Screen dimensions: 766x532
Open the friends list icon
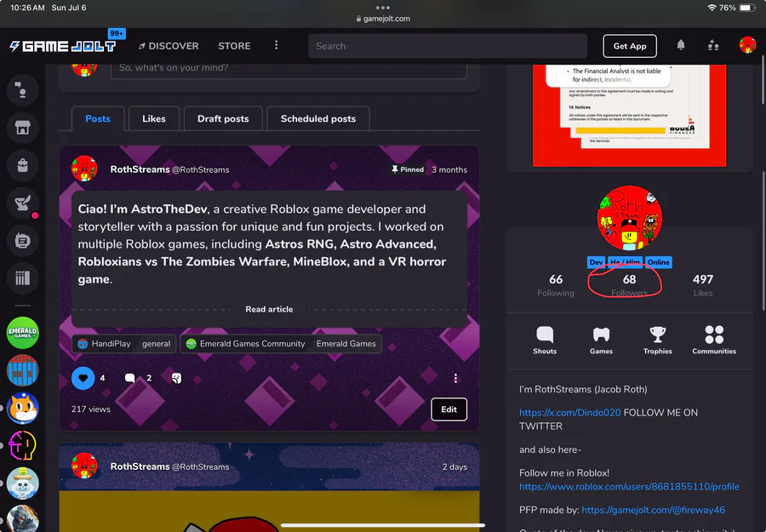point(713,45)
